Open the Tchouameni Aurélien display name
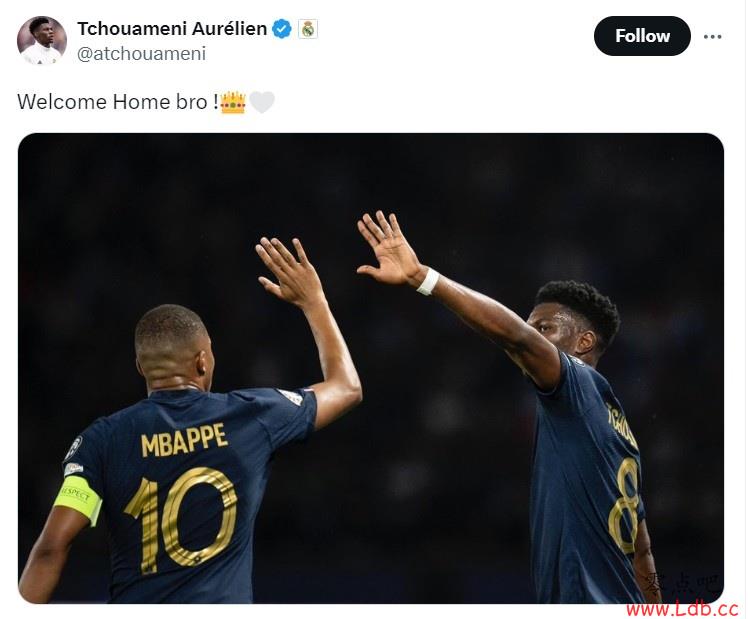Viewport: 748px width, 619px height. [x=172, y=29]
